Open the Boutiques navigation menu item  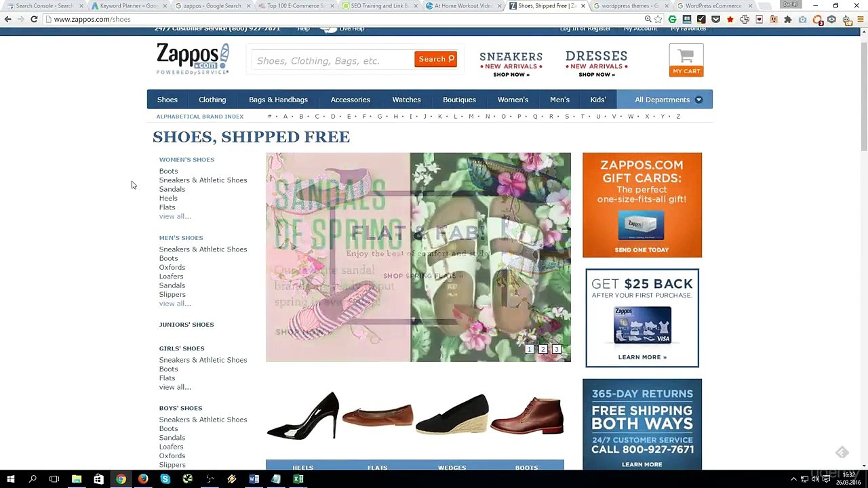pos(459,100)
